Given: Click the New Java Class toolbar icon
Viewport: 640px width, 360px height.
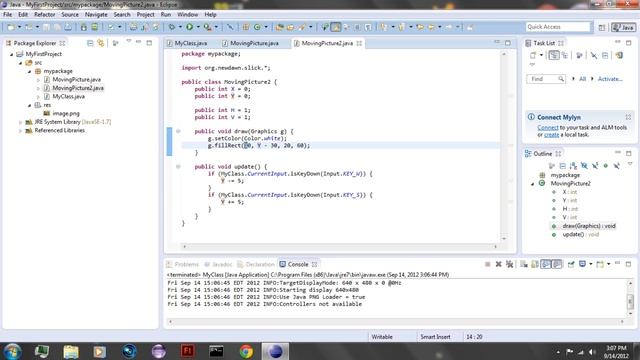Looking at the screenshot, I should click(257, 27).
